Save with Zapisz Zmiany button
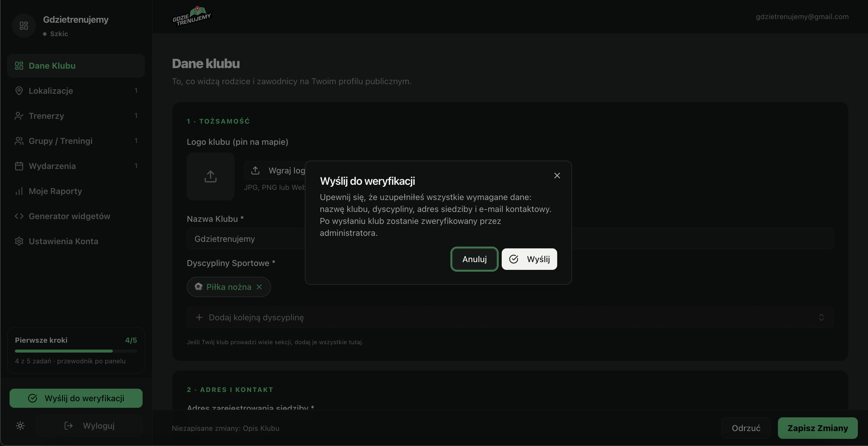 pos(818,428)
